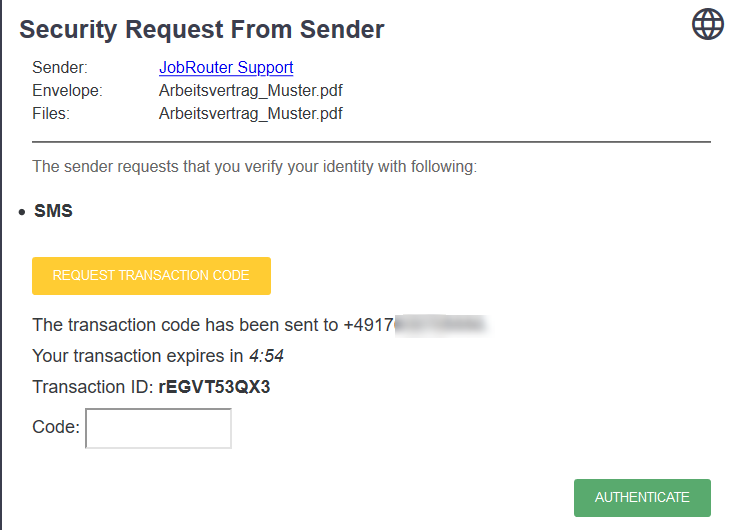Click the expiry countdown timer value
Viewport: 732px width, 530px height.
click(267, 355)
